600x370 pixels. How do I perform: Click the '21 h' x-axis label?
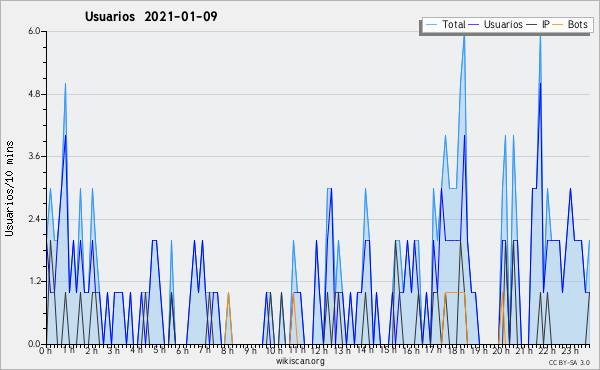pos(523,351)
